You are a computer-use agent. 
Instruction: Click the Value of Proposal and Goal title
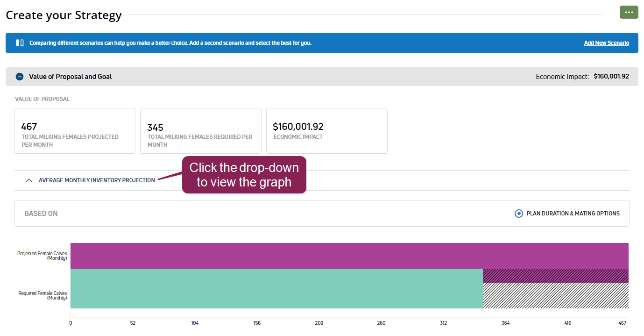[71, 77]
